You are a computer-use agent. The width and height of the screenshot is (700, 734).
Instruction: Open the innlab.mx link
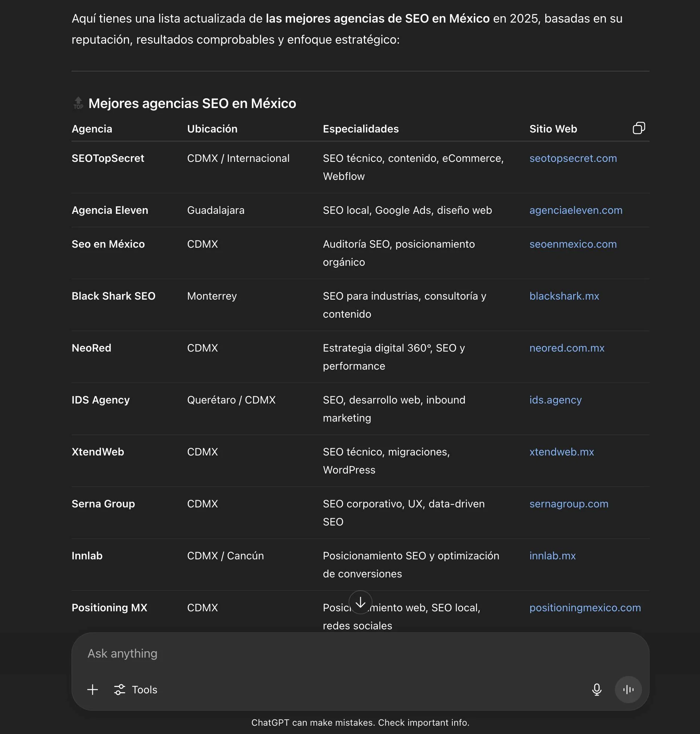click(x=552, y=556)
